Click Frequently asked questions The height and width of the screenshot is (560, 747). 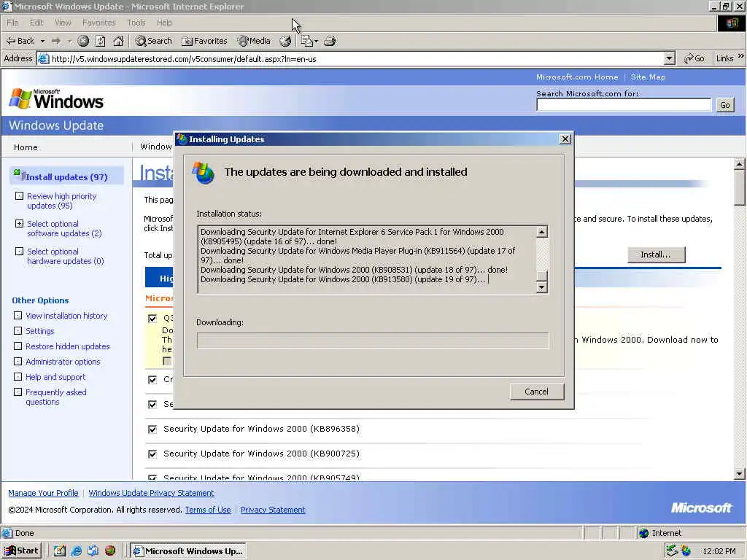tap(55, 397)
